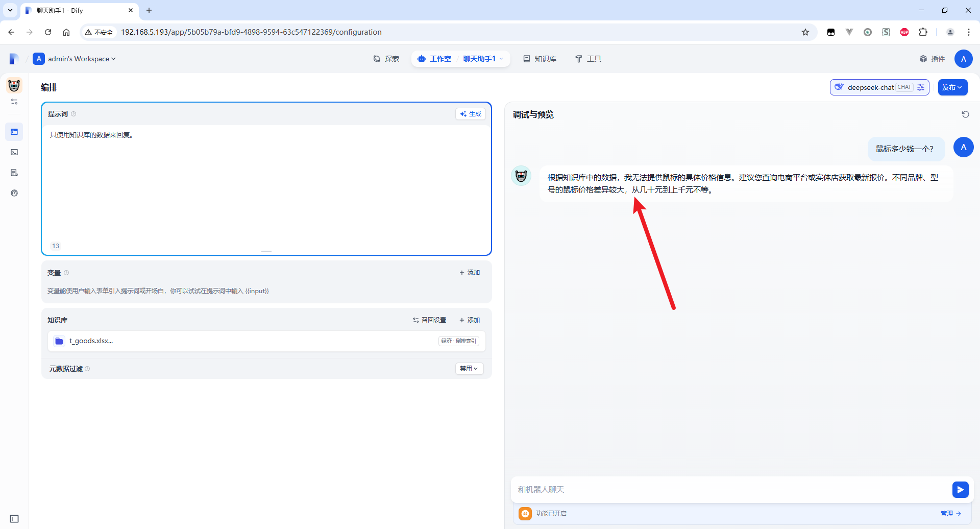
Task: Open admin's Workspace dropdown
Action: pos(75,59)
